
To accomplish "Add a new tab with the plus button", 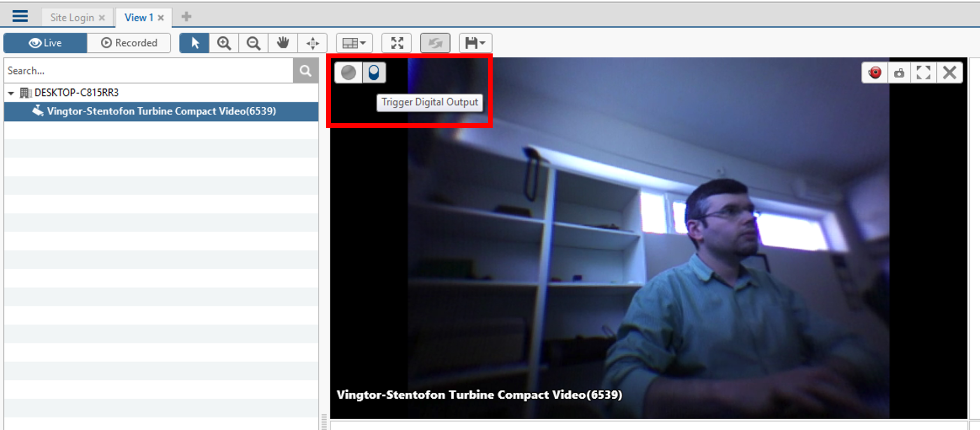I will coord(187,17).
